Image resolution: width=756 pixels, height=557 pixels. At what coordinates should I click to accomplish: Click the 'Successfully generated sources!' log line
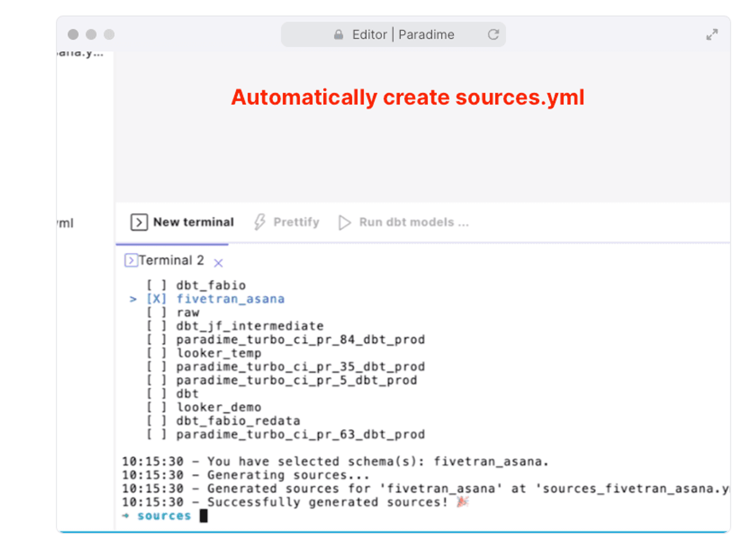[295, 502]
